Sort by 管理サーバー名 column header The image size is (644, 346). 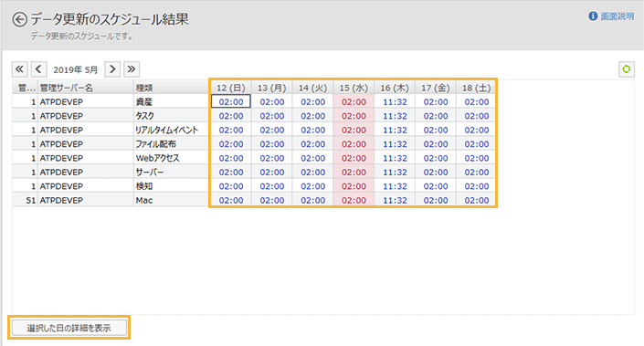[x=86, y=88]
